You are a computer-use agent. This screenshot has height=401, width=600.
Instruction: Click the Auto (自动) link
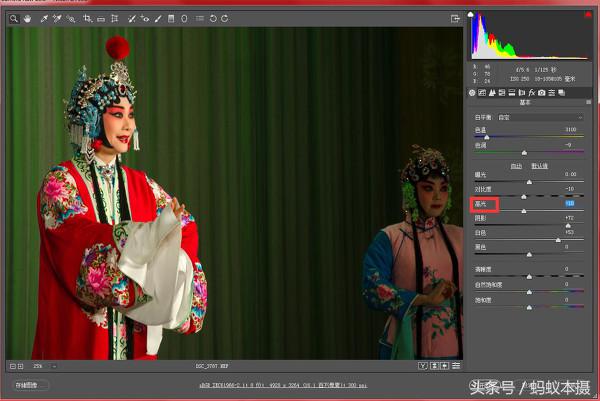(x=516, y=166)
